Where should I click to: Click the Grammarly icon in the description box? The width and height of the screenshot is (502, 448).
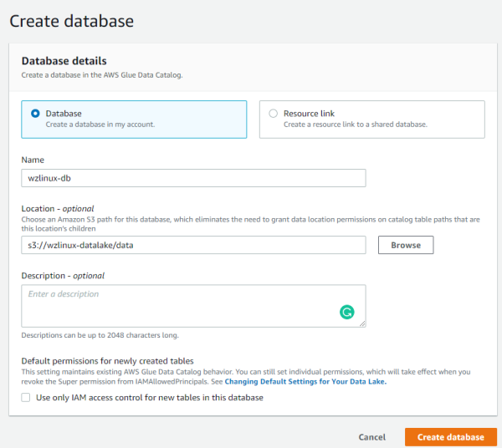coord(346,313)
